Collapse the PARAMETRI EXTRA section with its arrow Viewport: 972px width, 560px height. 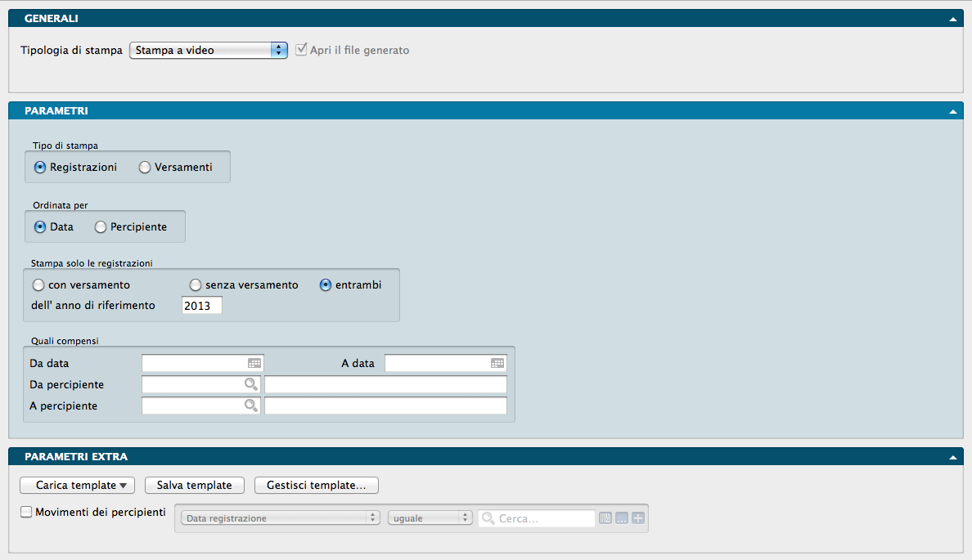tap(952, 457)
